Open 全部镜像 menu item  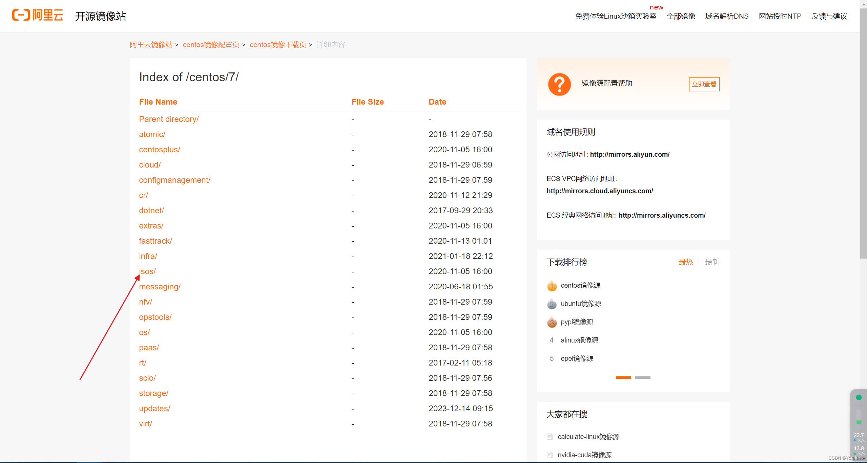[681, 16]
